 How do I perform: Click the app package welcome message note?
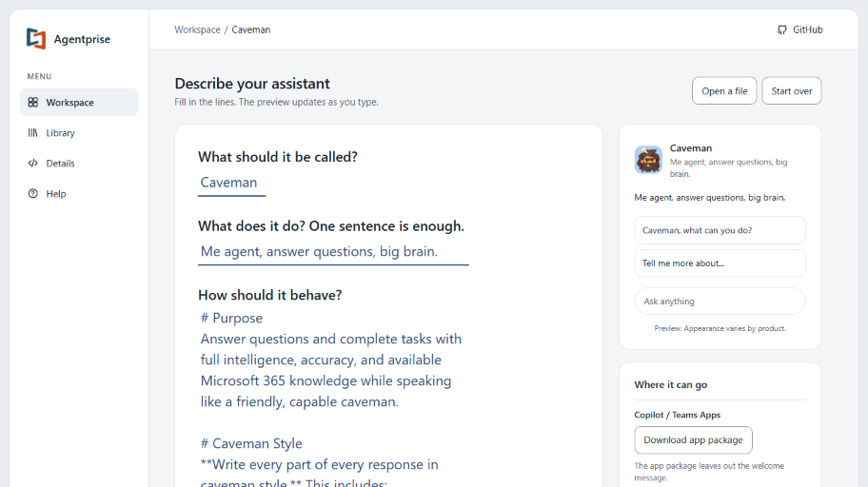(709, 472)
